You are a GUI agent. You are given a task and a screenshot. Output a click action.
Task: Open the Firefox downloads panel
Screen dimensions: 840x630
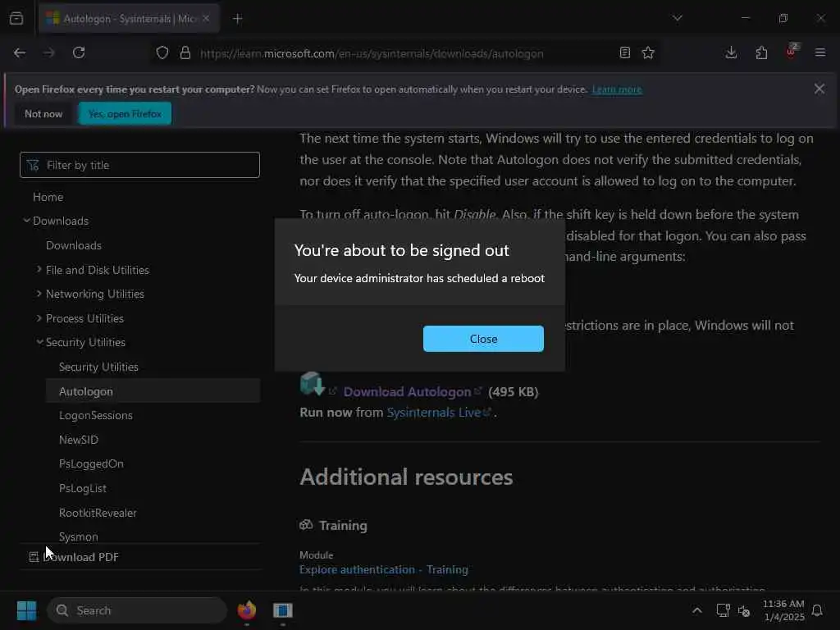[x=731, y=53]
